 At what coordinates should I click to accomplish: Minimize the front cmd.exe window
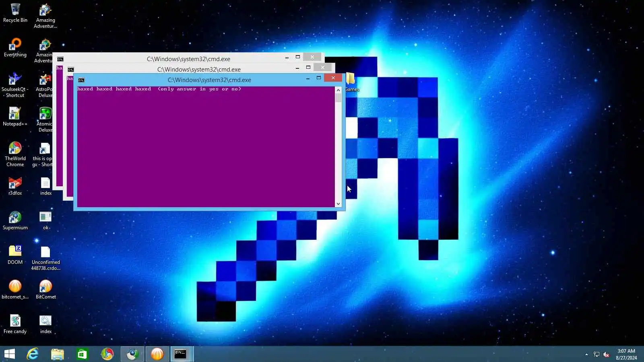pyautogui.click(x=308, y=78)
